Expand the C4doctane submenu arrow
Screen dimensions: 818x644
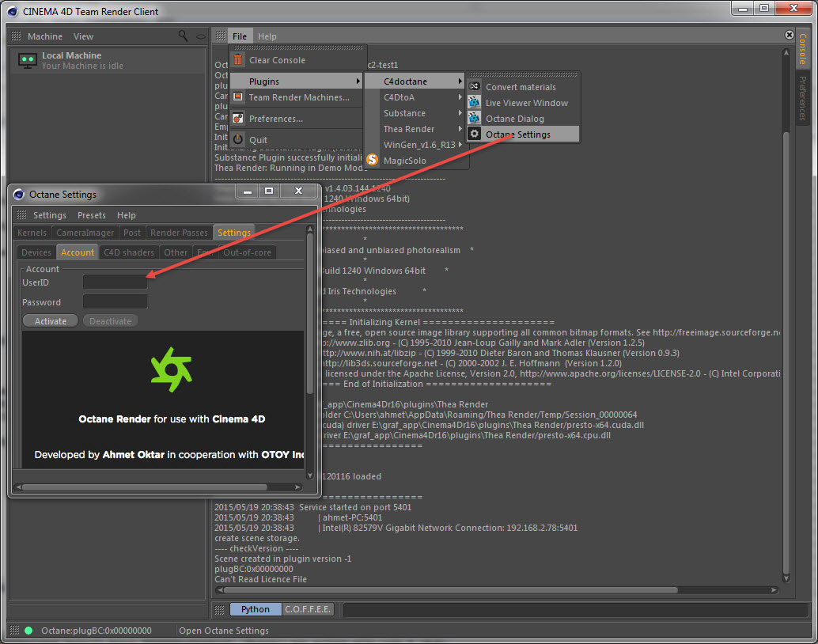point(460,81)
